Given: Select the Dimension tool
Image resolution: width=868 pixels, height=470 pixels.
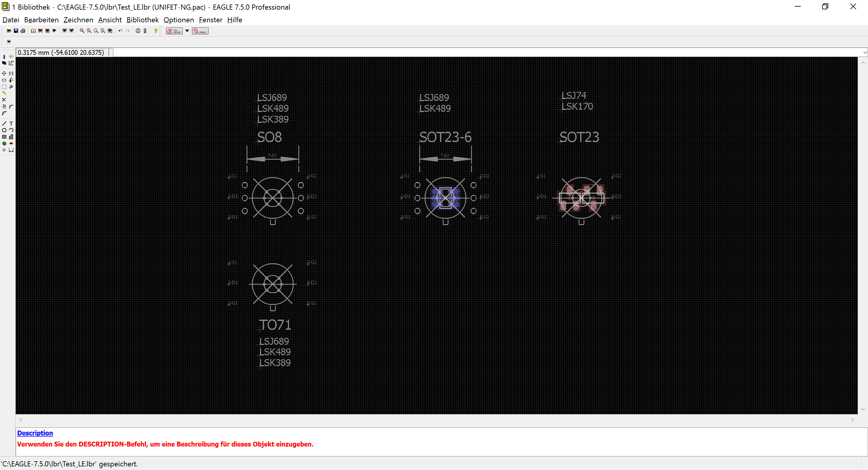Looking at the screenshot, I should coord(11,150).
